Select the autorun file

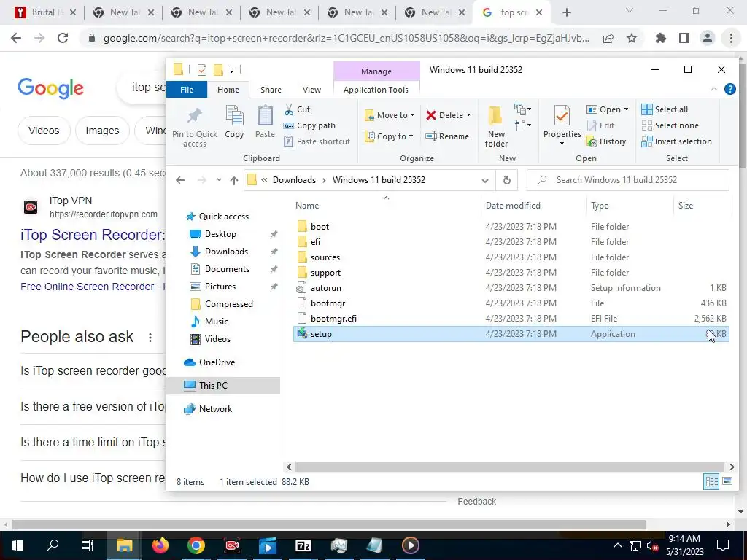(x=325, y=288)
